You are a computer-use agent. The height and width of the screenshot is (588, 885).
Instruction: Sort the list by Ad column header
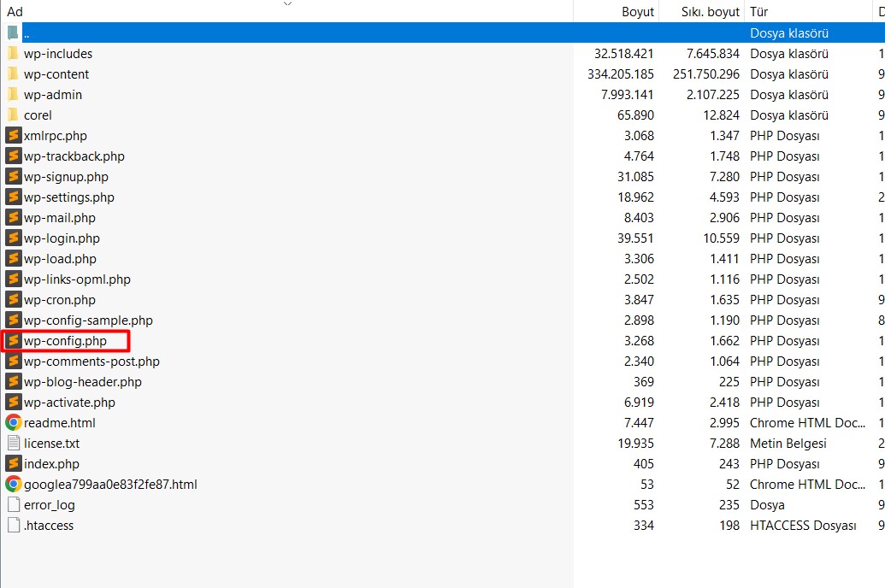point(15,12)
